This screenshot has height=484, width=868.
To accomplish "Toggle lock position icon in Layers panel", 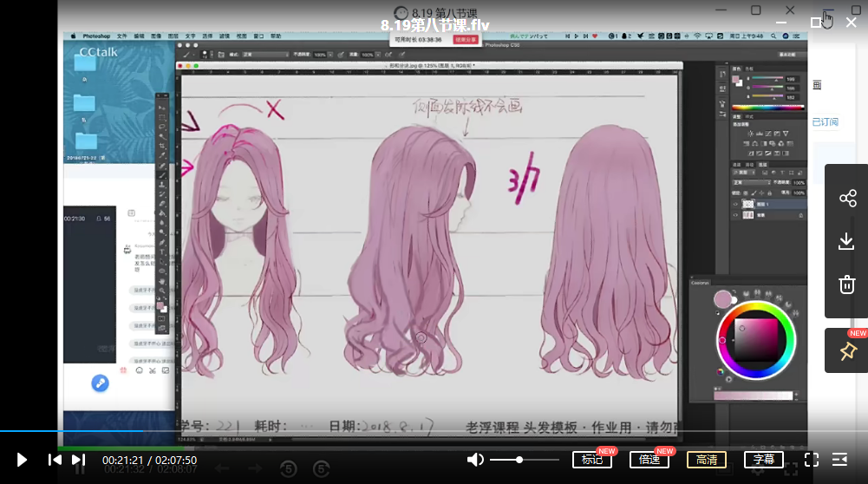I will point(761,193).
